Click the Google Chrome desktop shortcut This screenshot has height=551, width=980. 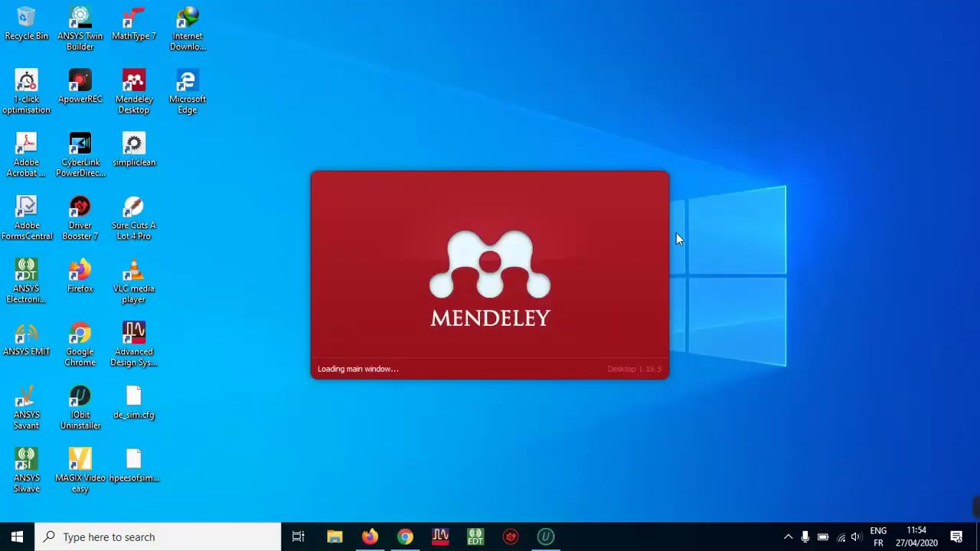pyautogui.click(x=80, y=344)
